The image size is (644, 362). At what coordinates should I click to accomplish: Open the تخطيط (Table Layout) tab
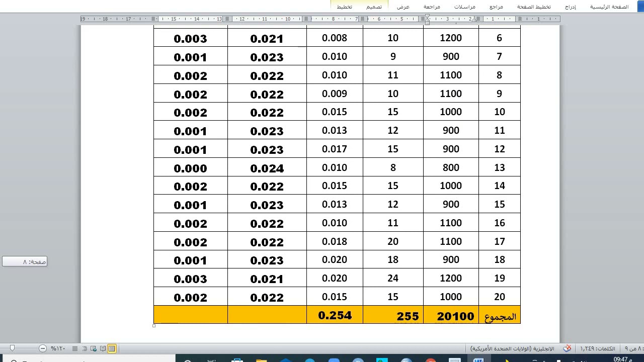click(x=345, y=7)
